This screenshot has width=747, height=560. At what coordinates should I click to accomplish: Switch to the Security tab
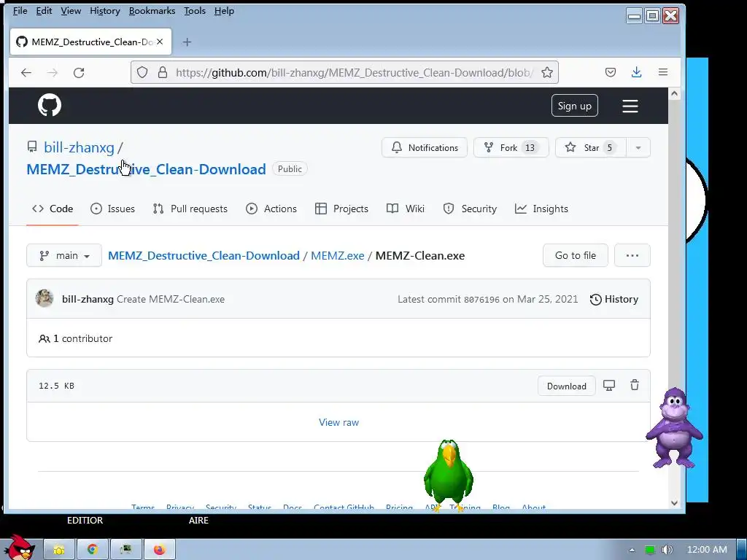click(x=470, y=209)
